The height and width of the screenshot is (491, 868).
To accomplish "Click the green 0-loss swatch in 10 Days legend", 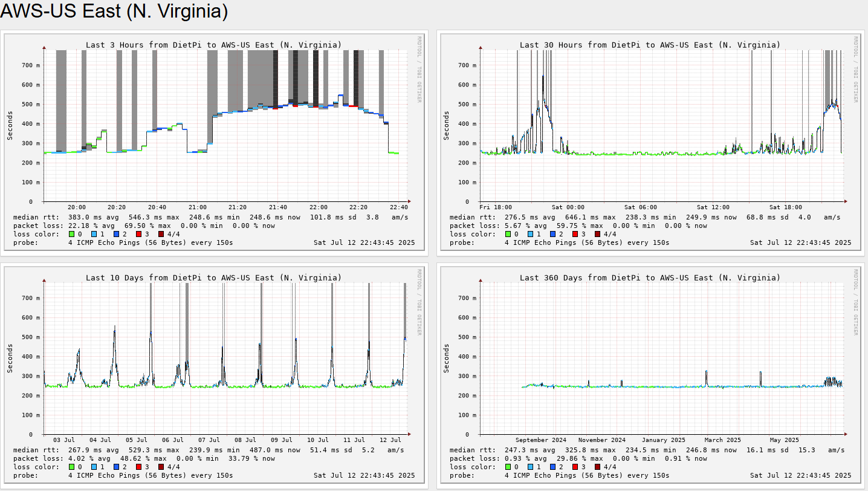I will coord(72,467).
